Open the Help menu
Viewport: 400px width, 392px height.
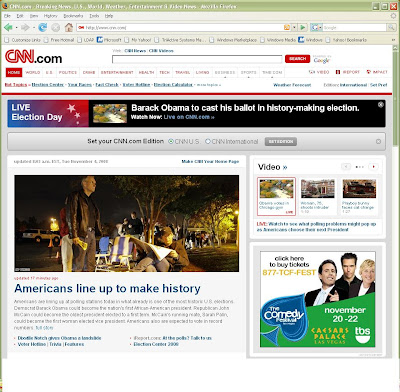click(109, 16)
